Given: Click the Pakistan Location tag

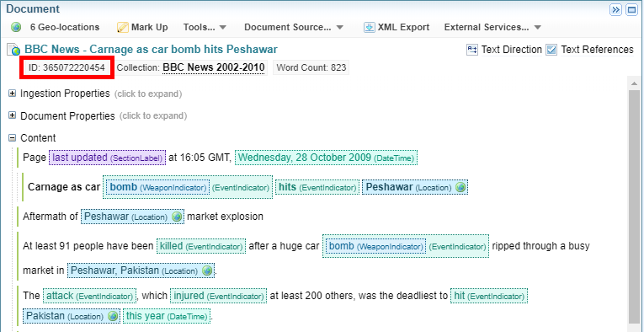Looking at the screenshot, I should 72,316.
